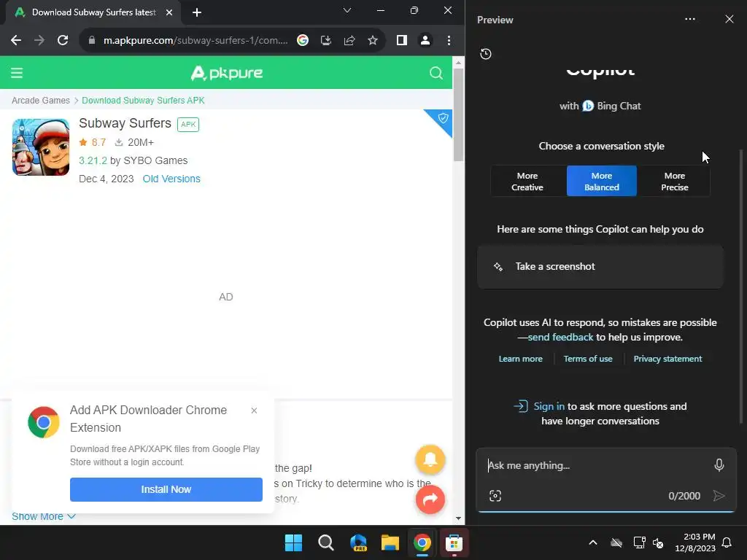Click the send feedback link
This screenshot has height=560, width=747.
click(560, 337)
